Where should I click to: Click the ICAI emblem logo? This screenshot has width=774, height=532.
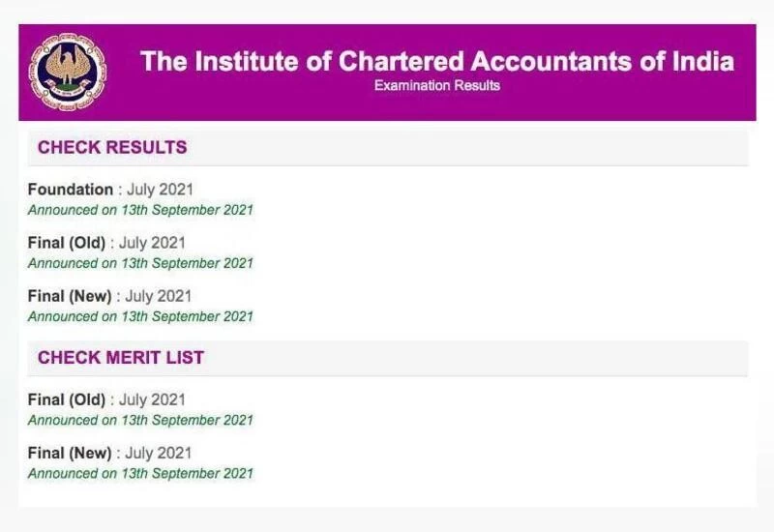coord(68,72)
